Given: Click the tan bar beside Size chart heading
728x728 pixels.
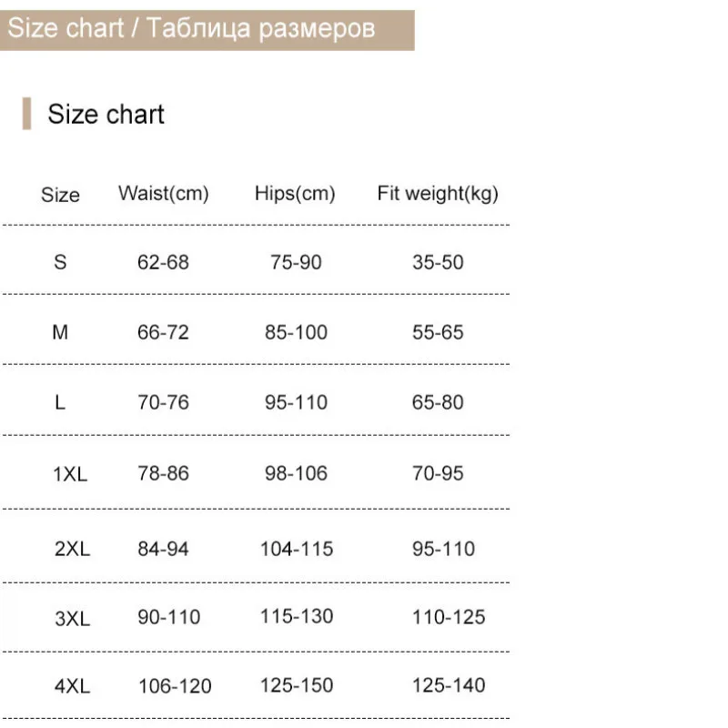Looking at the screenshot, I should tap(27, 115).
